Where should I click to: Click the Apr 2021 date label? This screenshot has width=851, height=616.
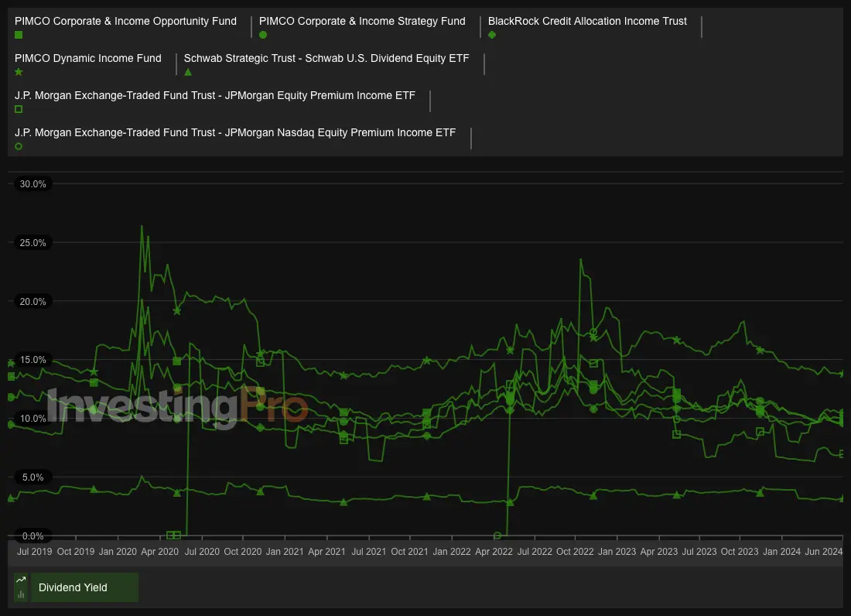pyautogui.click(x=326, y=552)
